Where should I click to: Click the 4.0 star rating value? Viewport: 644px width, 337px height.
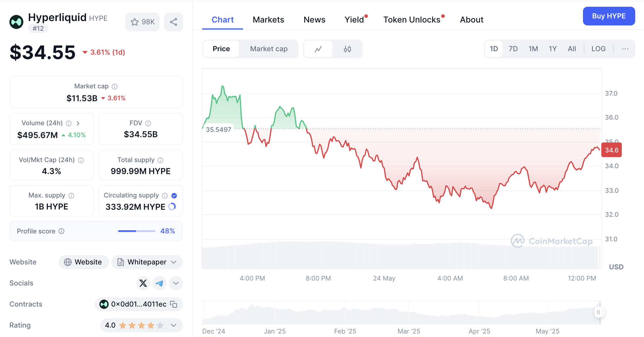point(110,325)
